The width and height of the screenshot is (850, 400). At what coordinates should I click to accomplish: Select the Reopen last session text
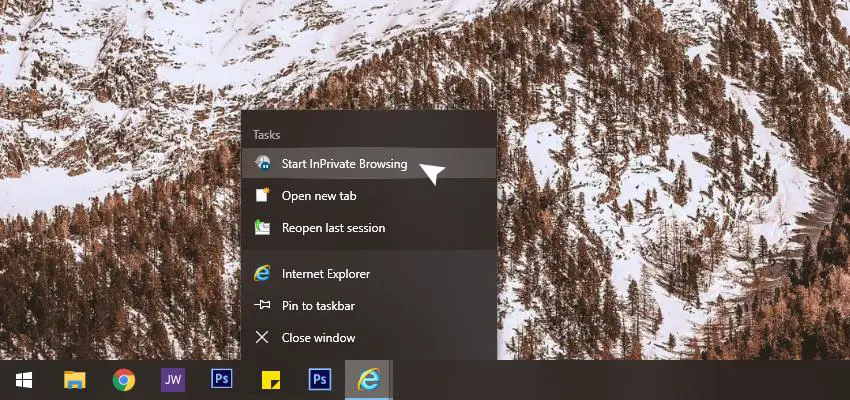point(333,228)
